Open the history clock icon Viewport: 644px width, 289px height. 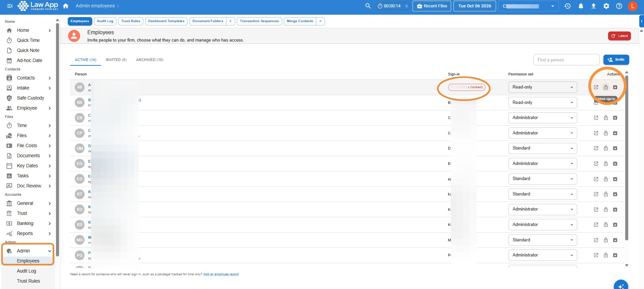click(568, 6)
